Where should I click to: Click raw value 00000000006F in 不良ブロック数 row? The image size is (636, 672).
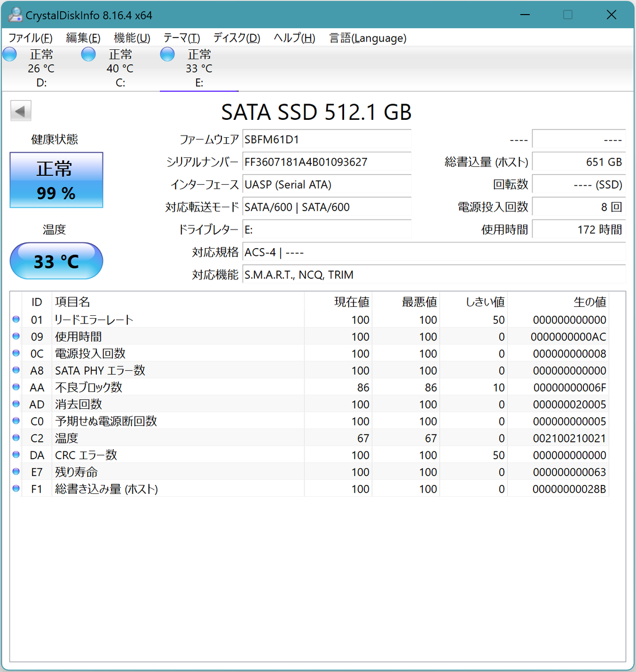click(x=569, y=388)
